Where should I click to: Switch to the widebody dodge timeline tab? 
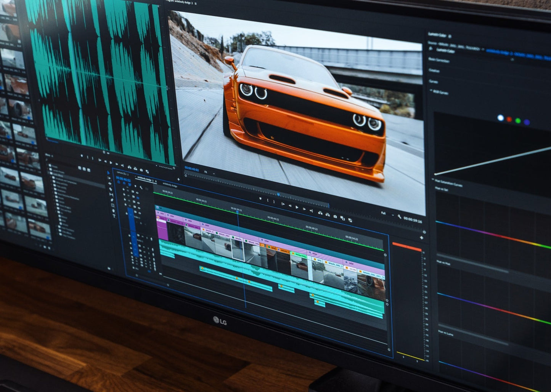pos(169,186)
